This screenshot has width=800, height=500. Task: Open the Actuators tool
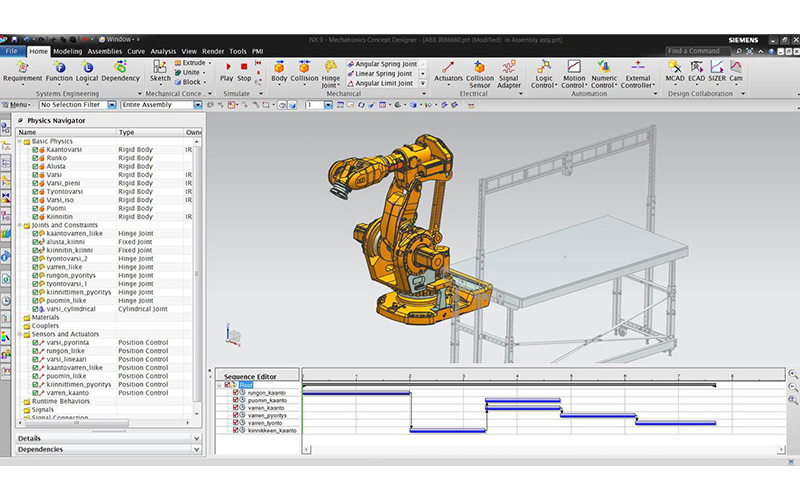pyautogui.click(x=448, y=72)
